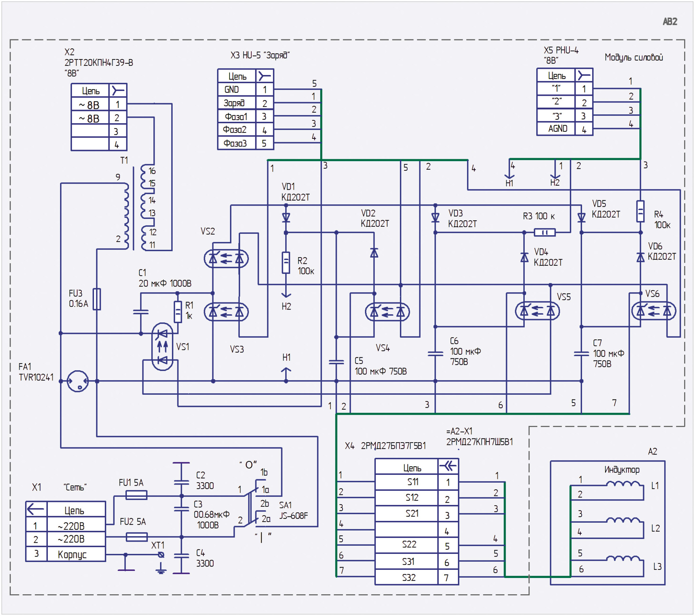Select the XT1 ground terminal symbol
The width and height of the screenshot is (695, 616).
(161, 555)
